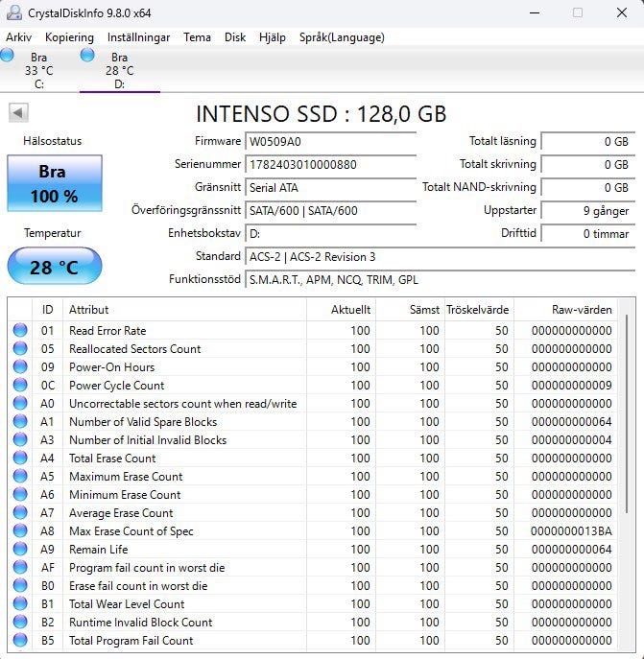Click status orb beside Total Erase Count
This screenshot has height=659, width=644.
click(20, 459)
